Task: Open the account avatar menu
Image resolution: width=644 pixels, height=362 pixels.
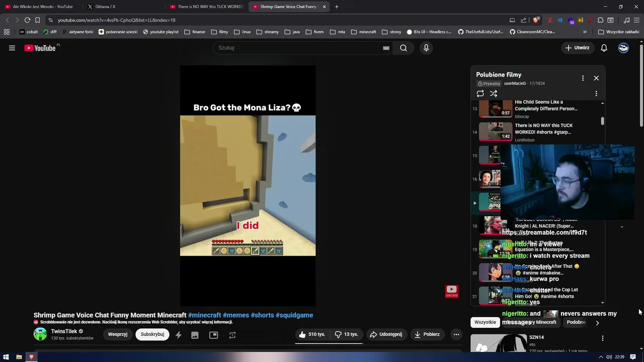Action: [623, 48]
